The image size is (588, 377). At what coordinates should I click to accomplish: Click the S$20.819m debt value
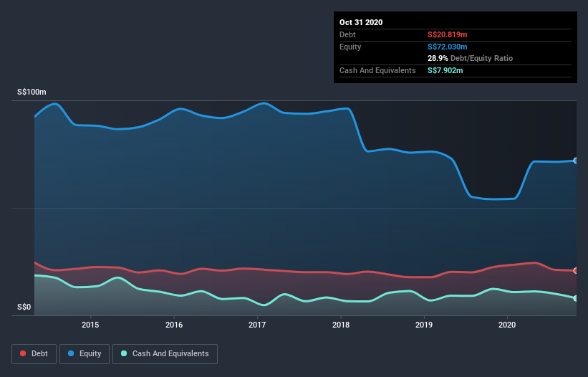pyautogui.click(x=448, y=35)
